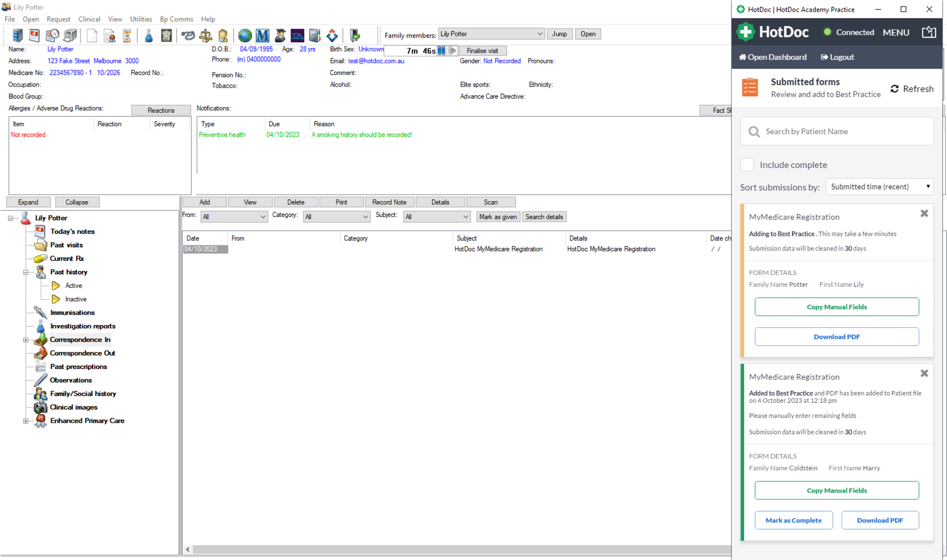
Task: Select the 04/10/2023 correspondence row
Action: [x=456, y=249]
